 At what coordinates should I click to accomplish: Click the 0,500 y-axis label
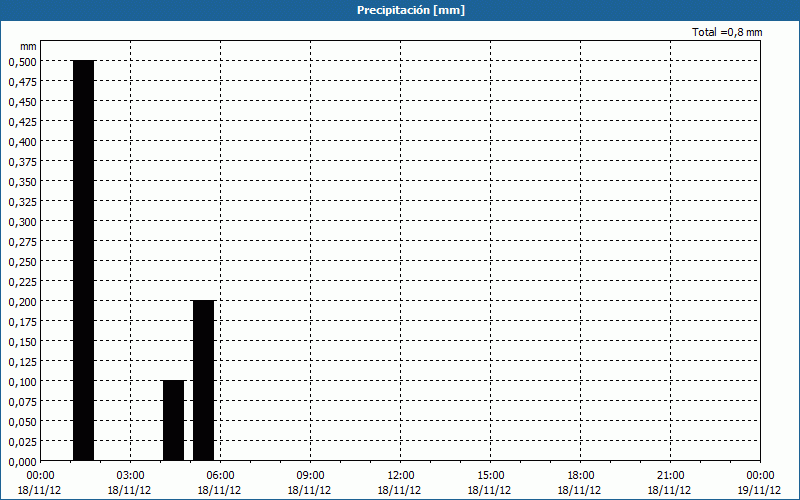point(23,62)
